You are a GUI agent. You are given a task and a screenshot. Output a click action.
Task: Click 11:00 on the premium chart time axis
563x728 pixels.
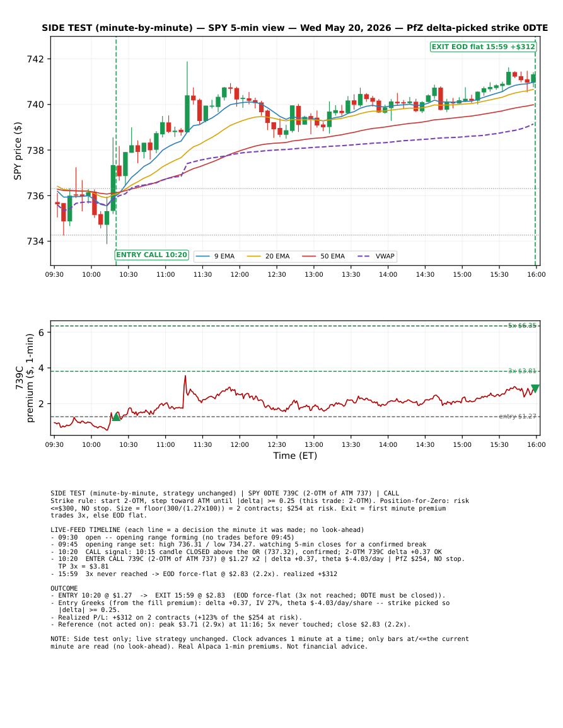click(166, 445)
